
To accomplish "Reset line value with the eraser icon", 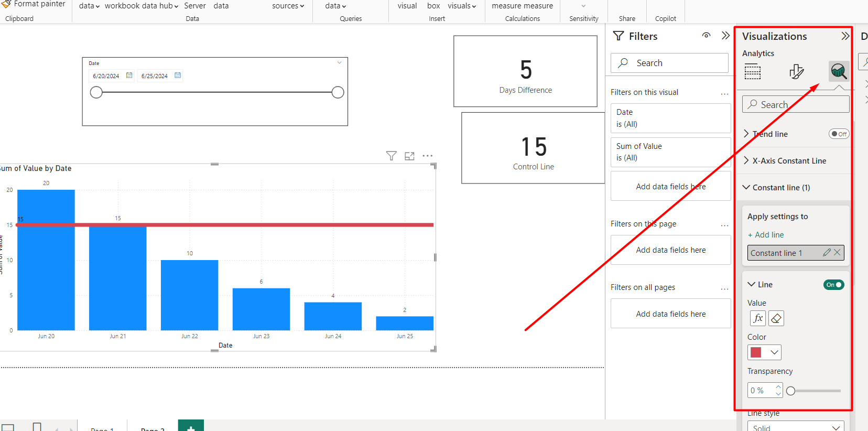I will point(776,318).
